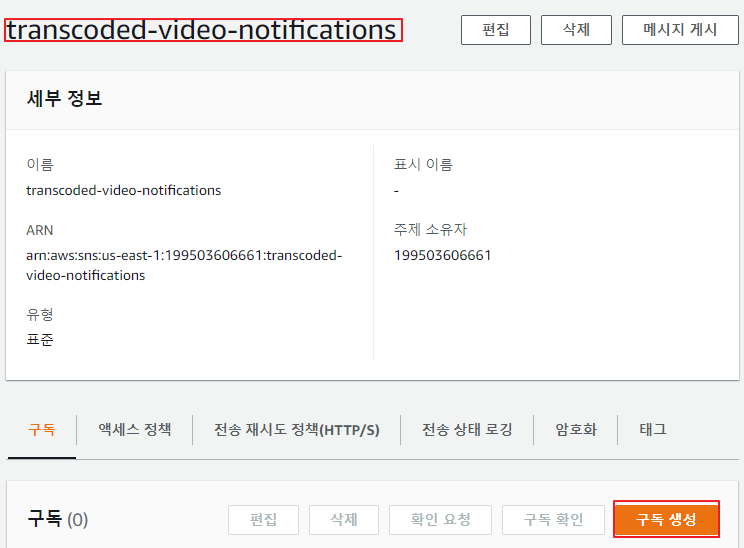The width and height of the screenshot is (744, 548).
Task: Open the 전송 재시도 정책(HTTP/S) tab
Action: click(x=297, y=429)
